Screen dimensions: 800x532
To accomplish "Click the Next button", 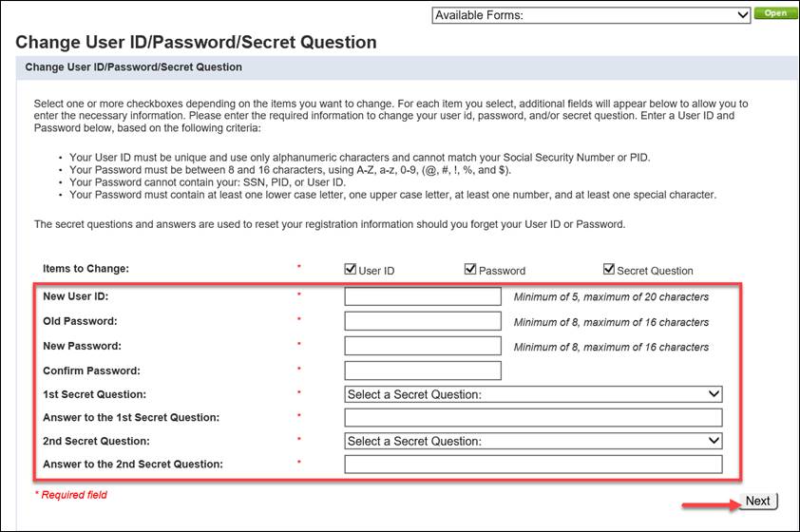I will (x=758, y=501).
